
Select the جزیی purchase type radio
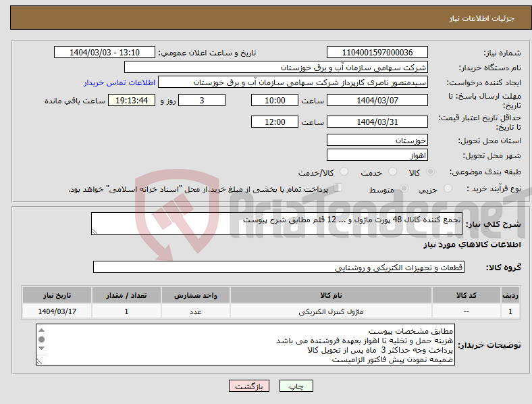click(448, 188)
